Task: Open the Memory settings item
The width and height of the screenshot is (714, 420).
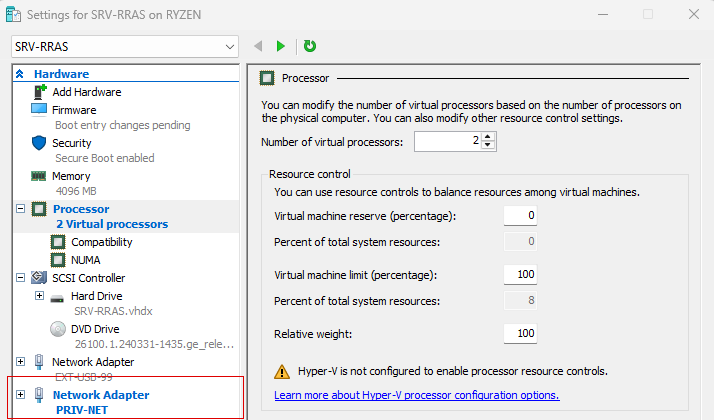Action: tap(71, 176)
